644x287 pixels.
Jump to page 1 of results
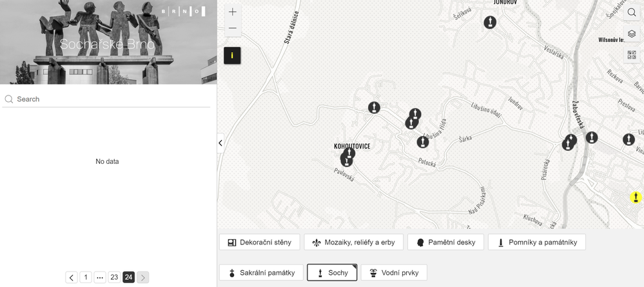click(x=86, y=277)
